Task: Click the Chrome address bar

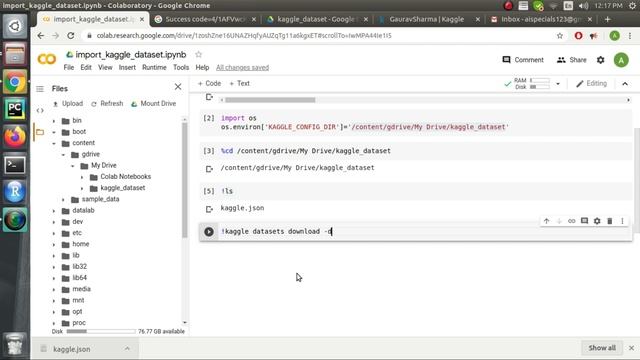Action: [318, 36]
